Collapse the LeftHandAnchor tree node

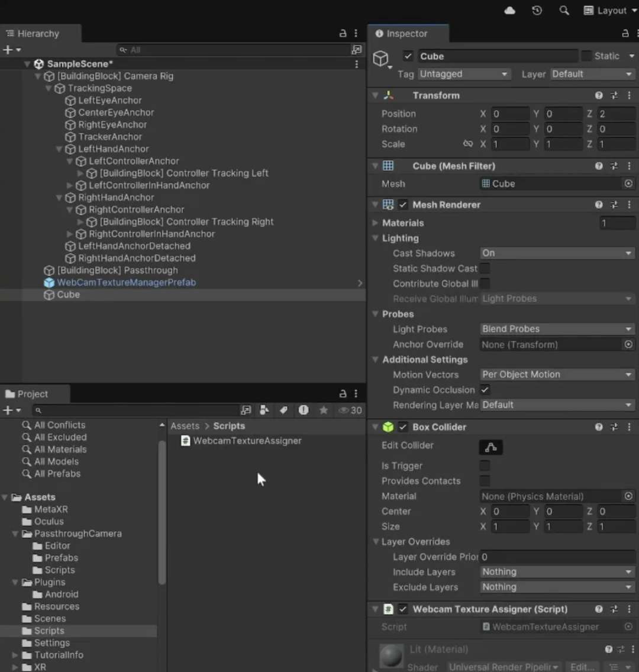coord(59,149)
